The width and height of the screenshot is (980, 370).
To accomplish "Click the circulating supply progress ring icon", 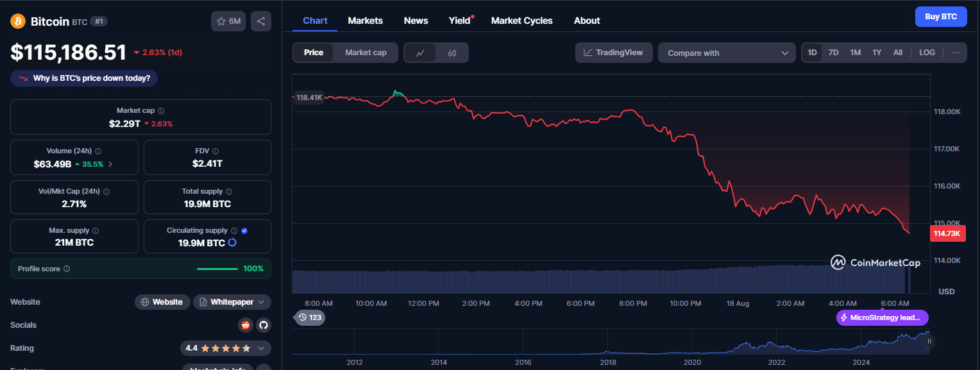I will coord(232,243).
